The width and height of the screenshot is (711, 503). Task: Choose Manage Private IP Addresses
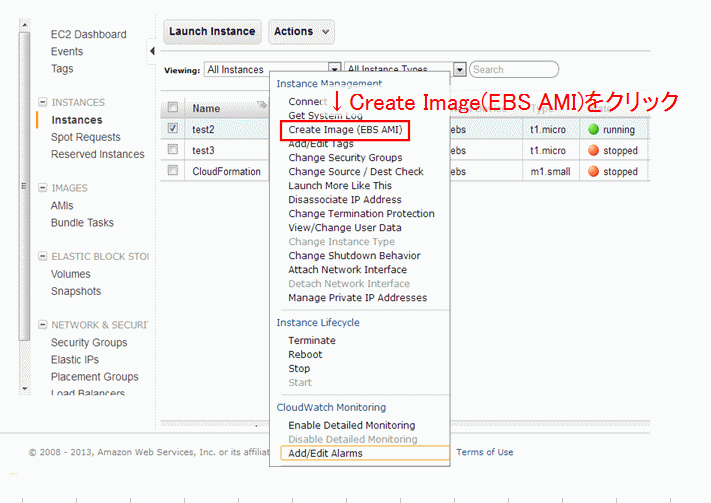click(x=358, y=298)
